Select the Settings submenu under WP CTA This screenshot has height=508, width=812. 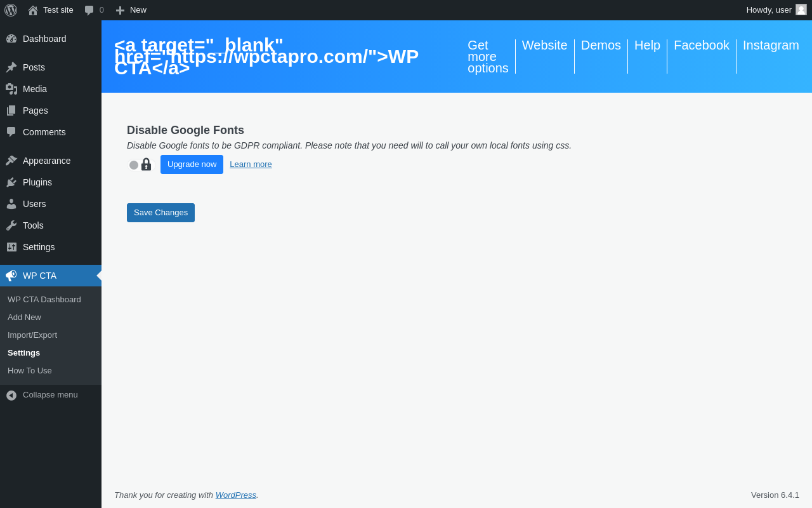coord(23,353)
